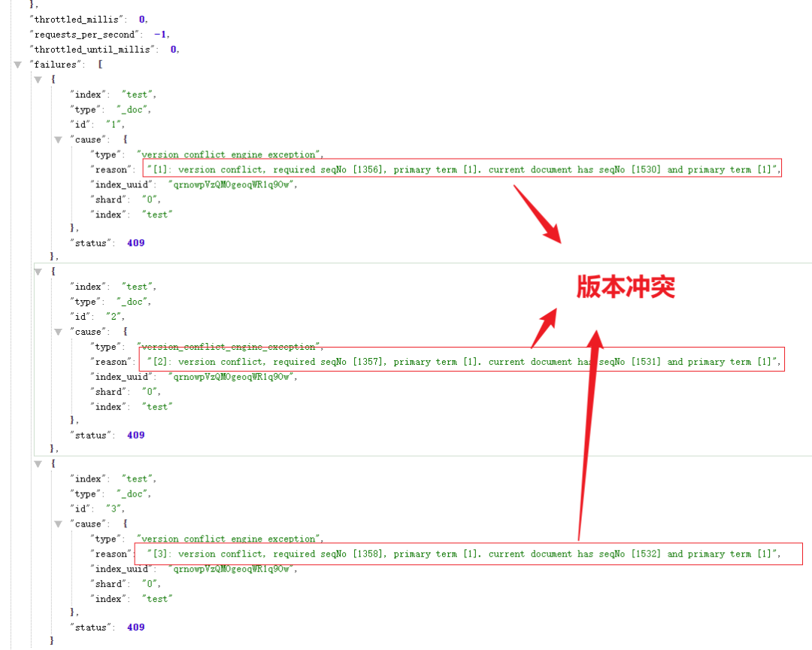The image size is (812, 650).
Task: Select version_conflict_engine_exception type in id "1" cause
Action: click(229, 154)
